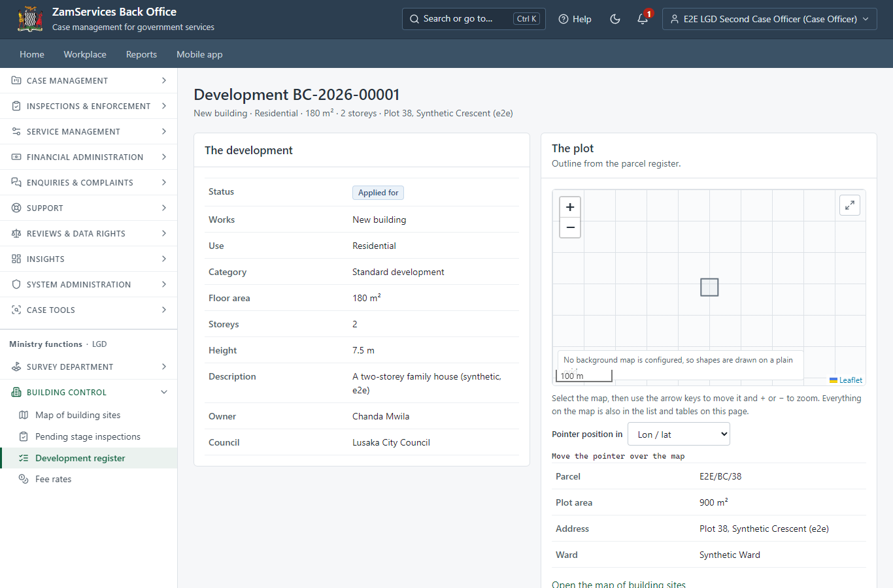Open the Mobile app menu item
This screenshot has width=893, height=588.
pos(199,54)
